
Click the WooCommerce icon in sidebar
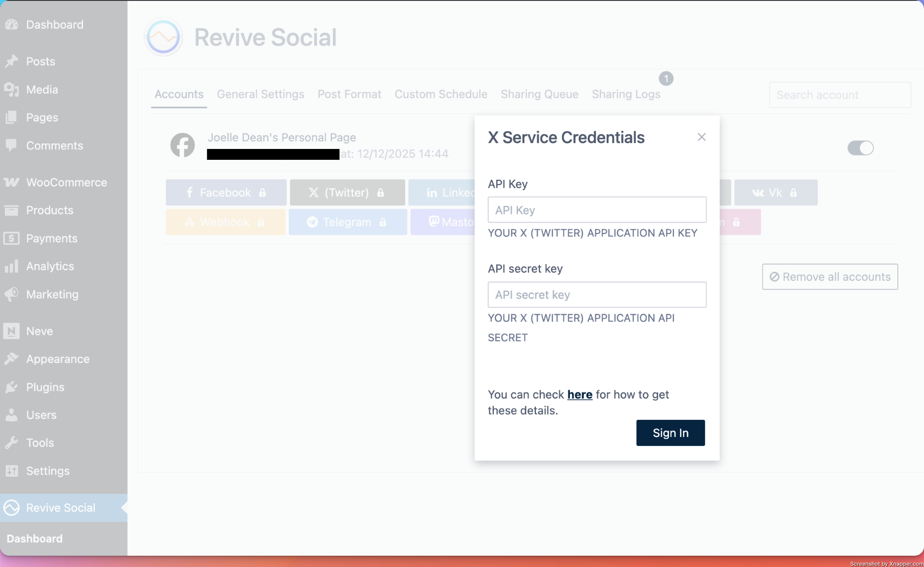[x=11, y=182]
